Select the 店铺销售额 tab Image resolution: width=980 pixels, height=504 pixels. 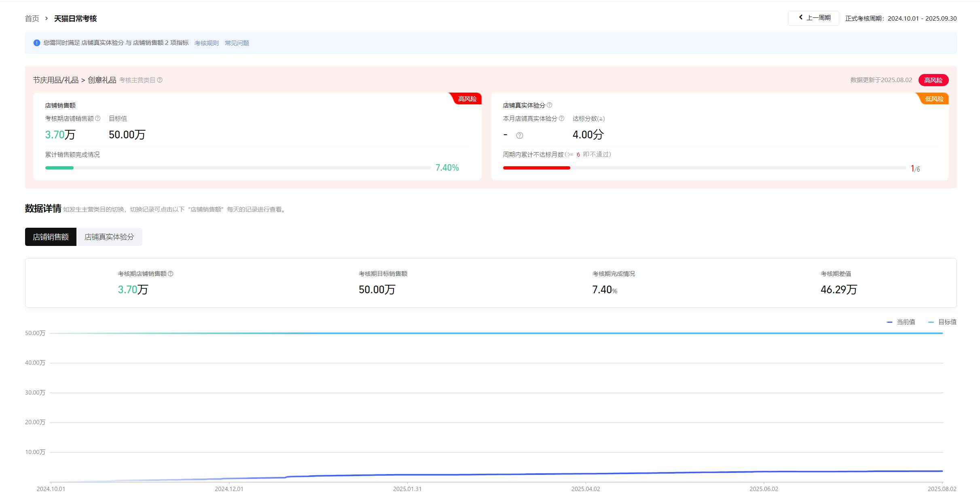[51, 237]
